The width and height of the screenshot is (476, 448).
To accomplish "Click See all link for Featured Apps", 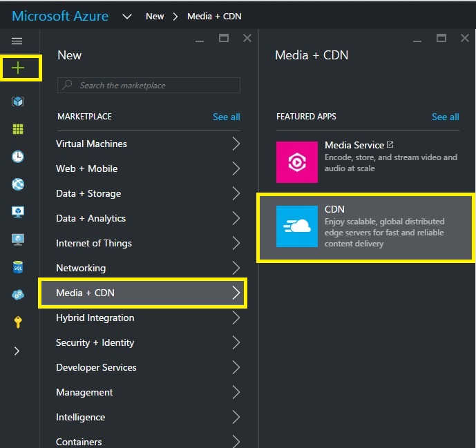I will coord(445,117).
